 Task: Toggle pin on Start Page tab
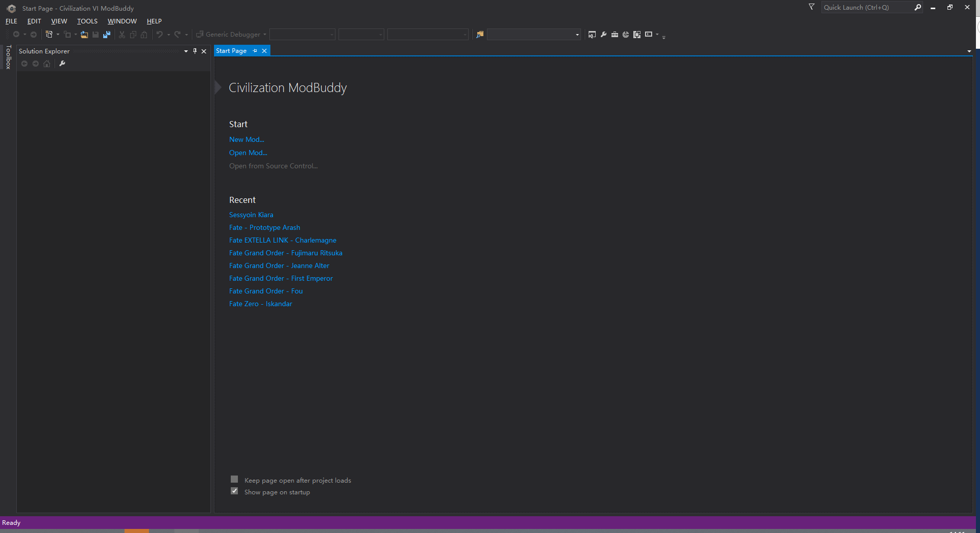coord(255,51)
